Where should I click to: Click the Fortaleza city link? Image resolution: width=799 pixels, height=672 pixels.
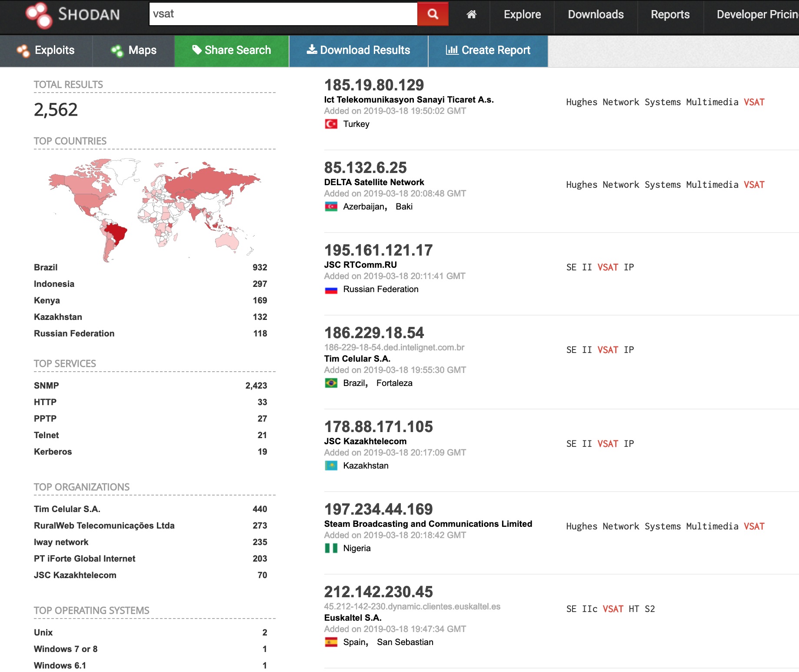tap(394, 383)
